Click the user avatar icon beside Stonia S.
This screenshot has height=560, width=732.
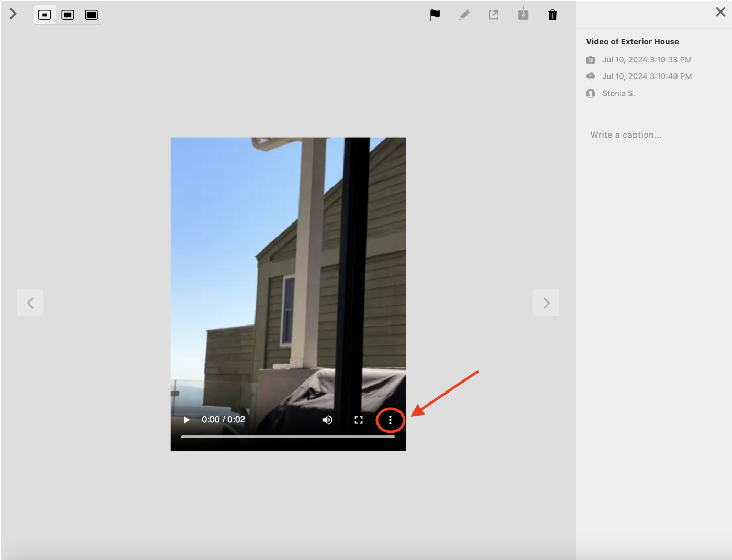click(591, 93)
